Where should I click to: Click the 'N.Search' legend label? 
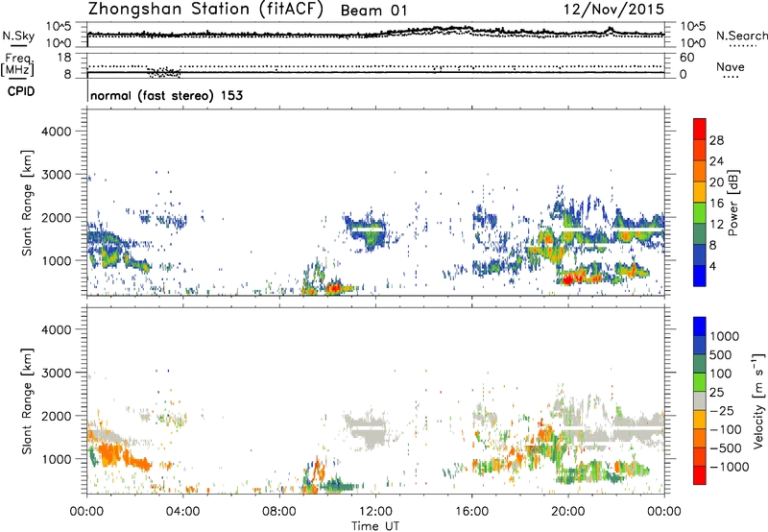coord(741,36)
